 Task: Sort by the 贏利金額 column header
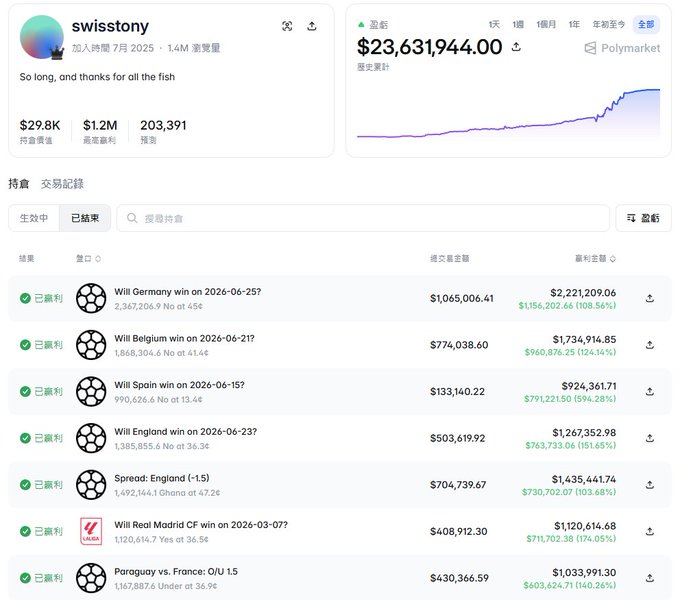coord(595,259)
